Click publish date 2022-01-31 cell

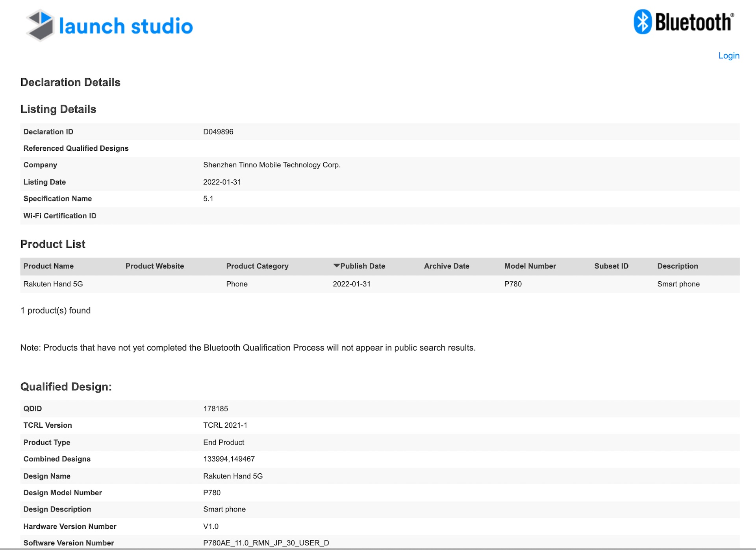click(352, 284)
